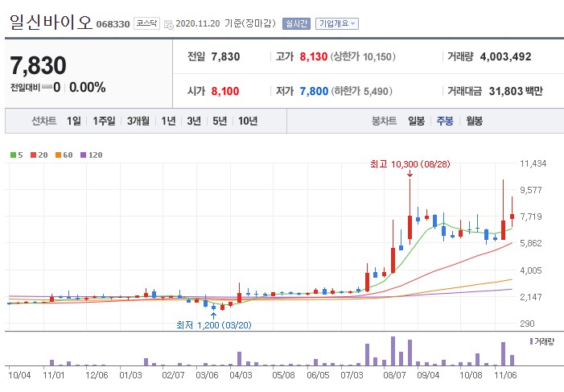Image resolution: width=564 pixels, height=392 pixels.
Task: Click the stock code 068330
Action: coord(113,24)
